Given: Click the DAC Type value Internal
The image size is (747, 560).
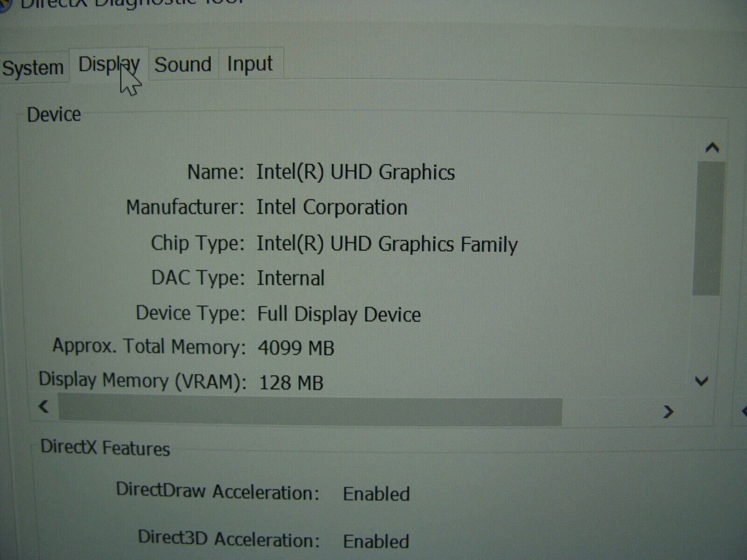Looking at the screenshot, I should tap(290, 279).
